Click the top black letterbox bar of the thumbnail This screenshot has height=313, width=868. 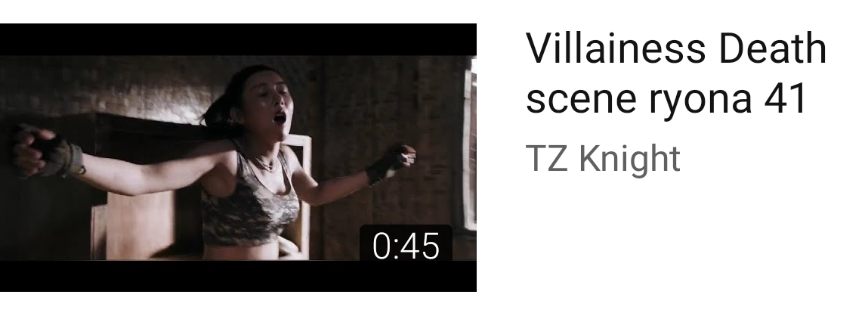point(238,39)
